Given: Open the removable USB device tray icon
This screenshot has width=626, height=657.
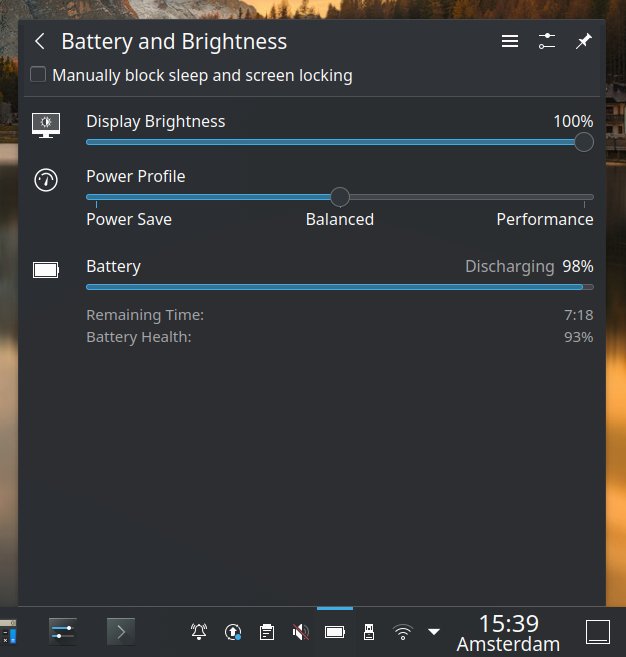Looking at the screenshot, I should click(369, 631).
